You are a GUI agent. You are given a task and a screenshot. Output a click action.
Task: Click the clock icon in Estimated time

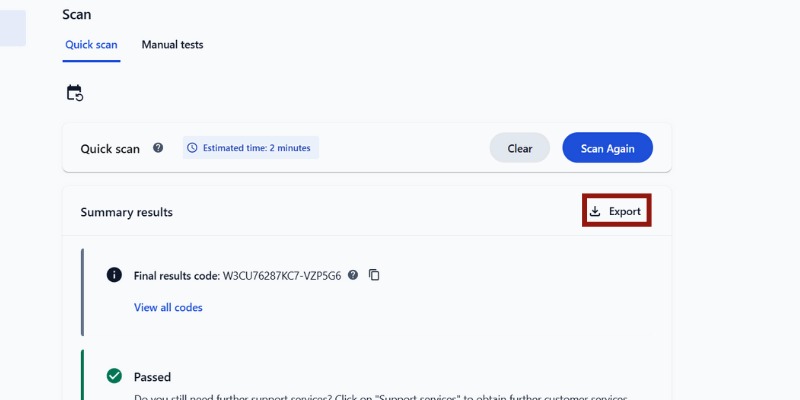tap(193, 148)
